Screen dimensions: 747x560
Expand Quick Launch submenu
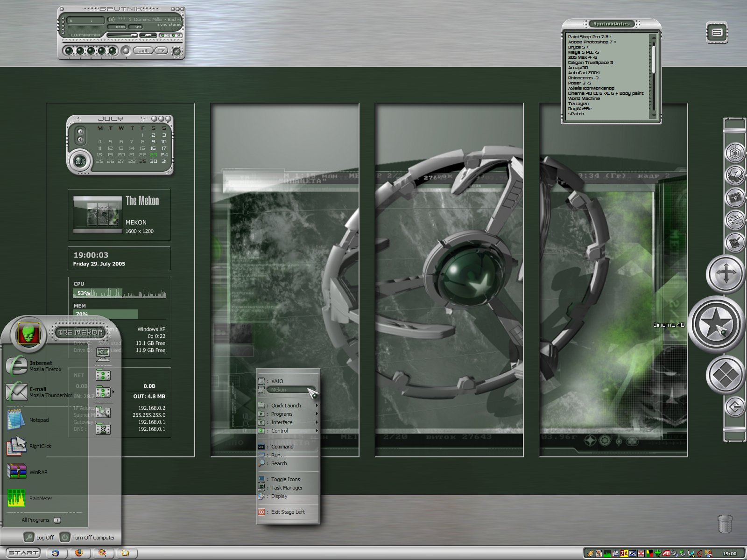tap(288, 406)
